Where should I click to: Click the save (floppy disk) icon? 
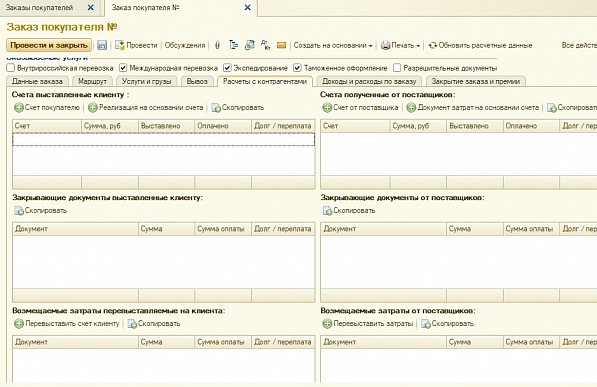(x=102, y=45)
